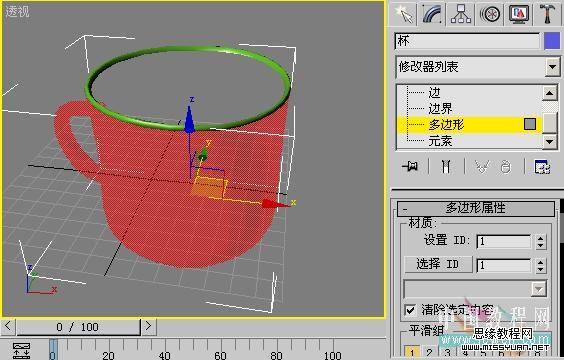
Task: Go to previous frame arrow
Action: pyautogui.click(x=8, y=327)
